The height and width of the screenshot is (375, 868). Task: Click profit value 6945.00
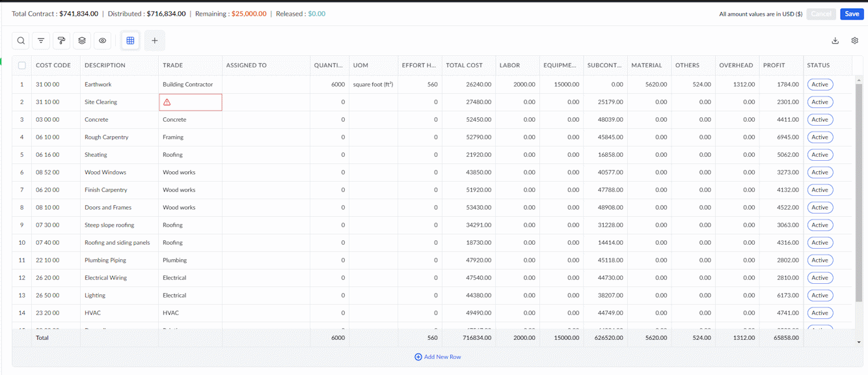tap(781, 137)
